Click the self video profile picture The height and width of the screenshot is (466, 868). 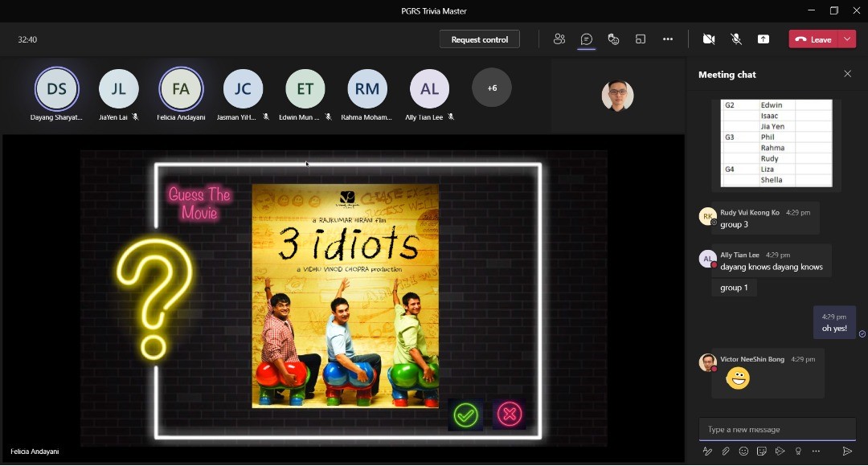pos(617,96)
